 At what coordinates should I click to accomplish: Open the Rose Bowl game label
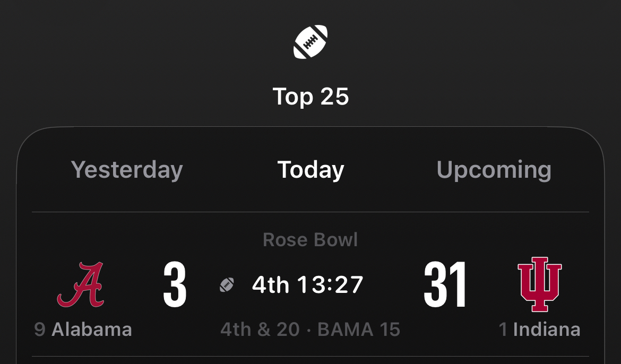(x=310, y=240)
